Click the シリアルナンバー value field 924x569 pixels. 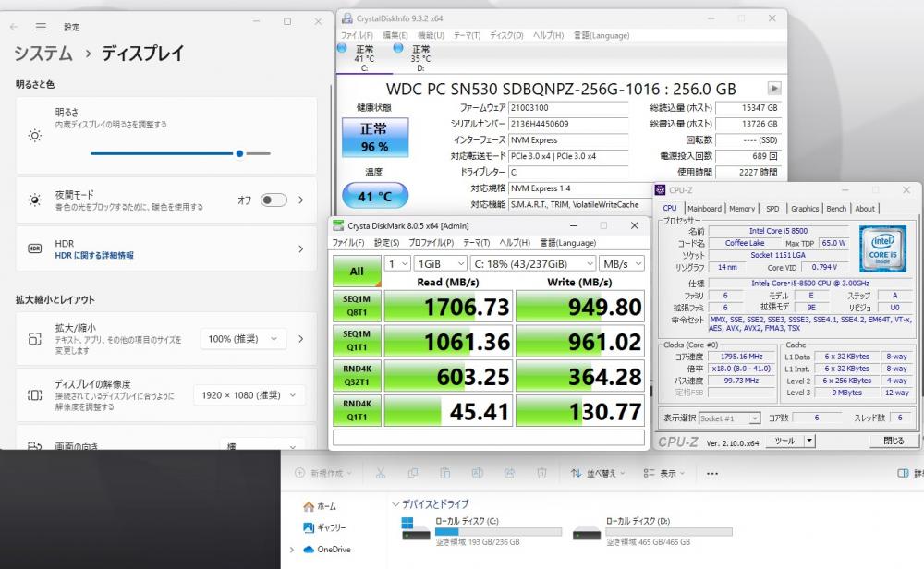tap(567, 124)
